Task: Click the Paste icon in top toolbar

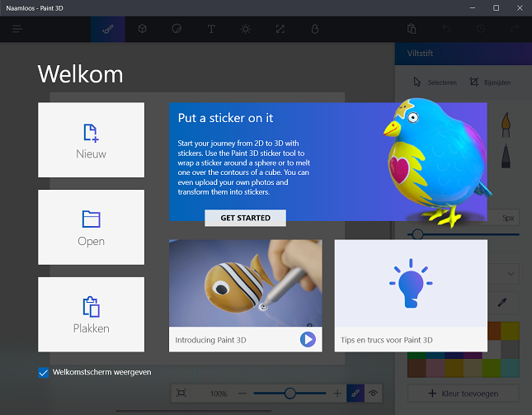Action: tap(412, 29)
